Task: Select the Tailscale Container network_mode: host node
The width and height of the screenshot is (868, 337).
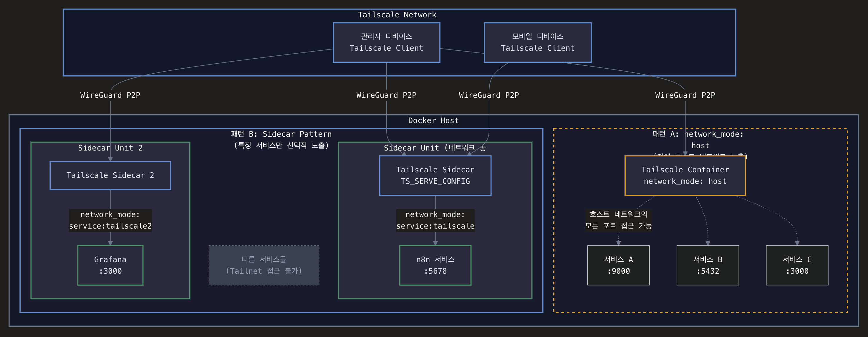Action: coord(685,176)
